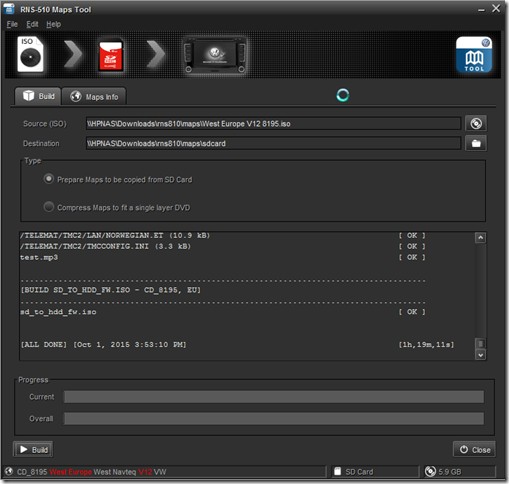The image size is (509, 484).
Task: Open the Edit menu
Action: point(32,24)
